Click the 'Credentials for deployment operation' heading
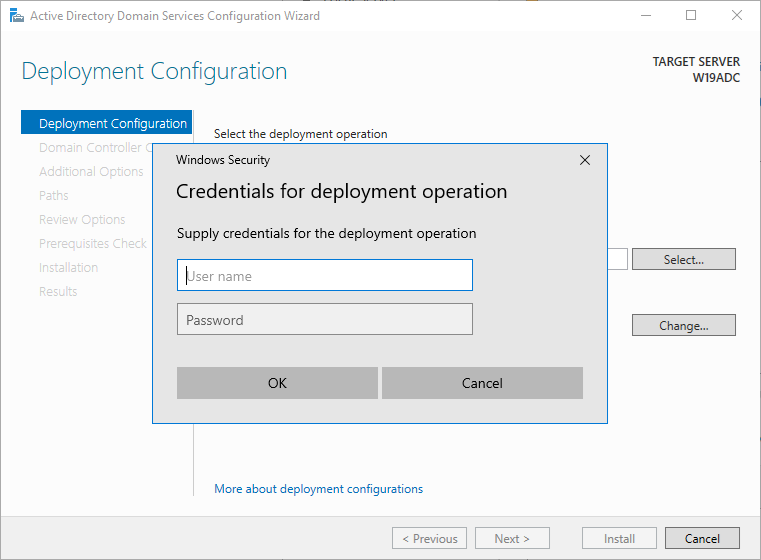The height and width of the screenshot is (560, 761). click(341, 191)
